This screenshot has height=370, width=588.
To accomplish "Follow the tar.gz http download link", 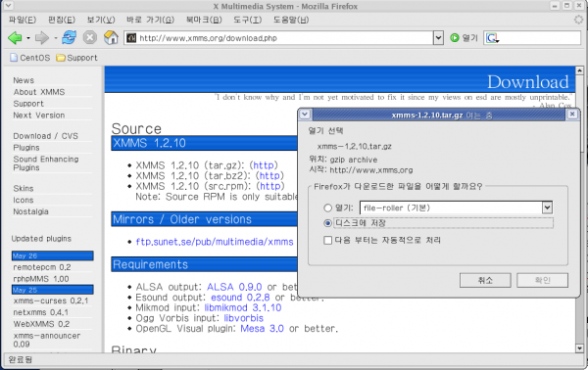I will (264, 165).
